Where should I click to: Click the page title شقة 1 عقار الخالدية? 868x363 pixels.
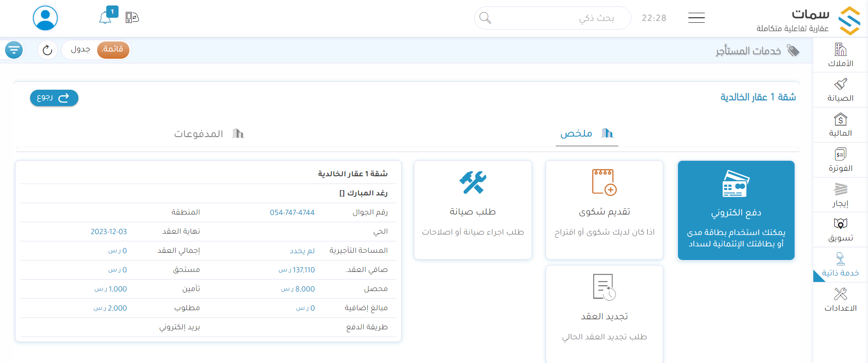(x=758, y=97)
